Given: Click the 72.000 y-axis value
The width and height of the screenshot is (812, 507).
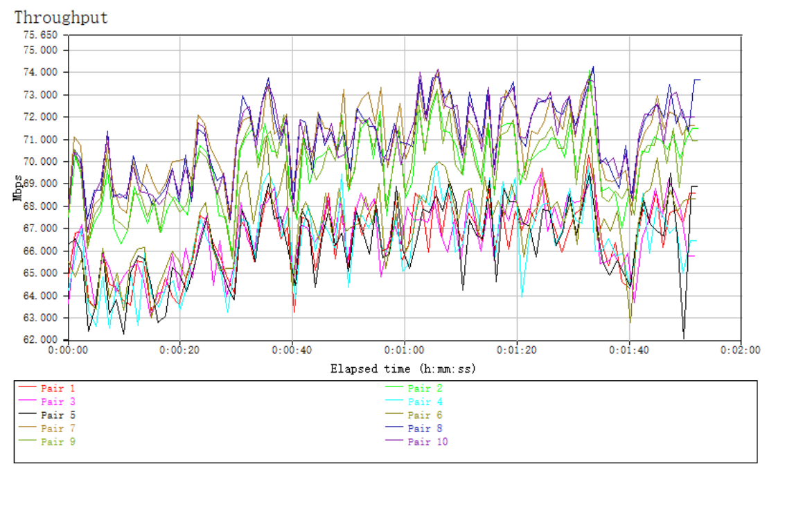Looking at the screenshot, I should pyautogui.click(x=40, y=117).
